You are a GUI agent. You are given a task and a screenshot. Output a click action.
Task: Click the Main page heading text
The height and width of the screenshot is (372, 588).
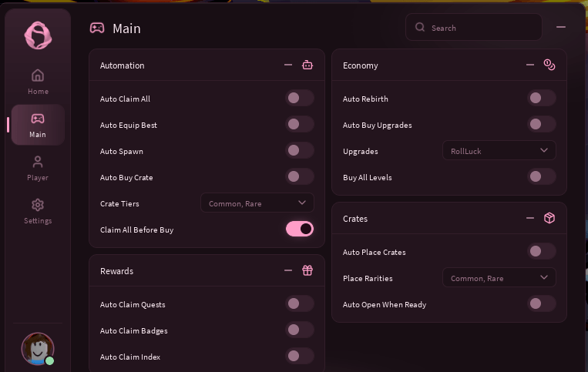126,28
